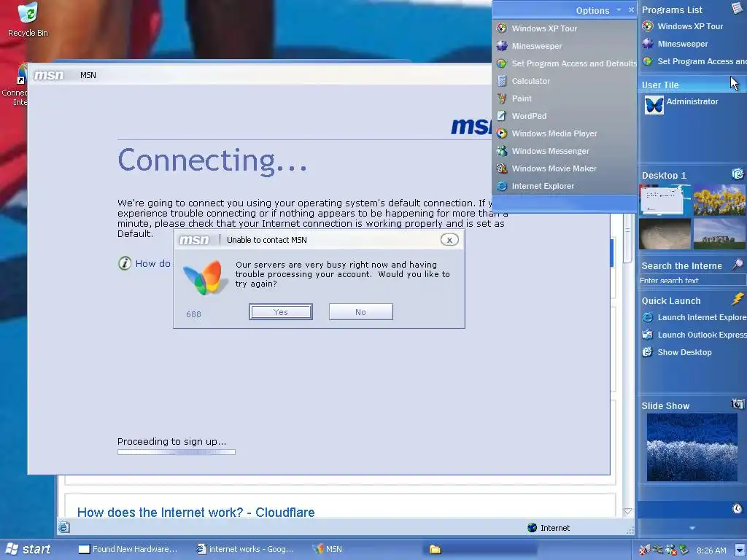Viewport: 747px width, 560px height.
Task: Open Internet Explorer from the Options popup
Action: pos(565,186)
